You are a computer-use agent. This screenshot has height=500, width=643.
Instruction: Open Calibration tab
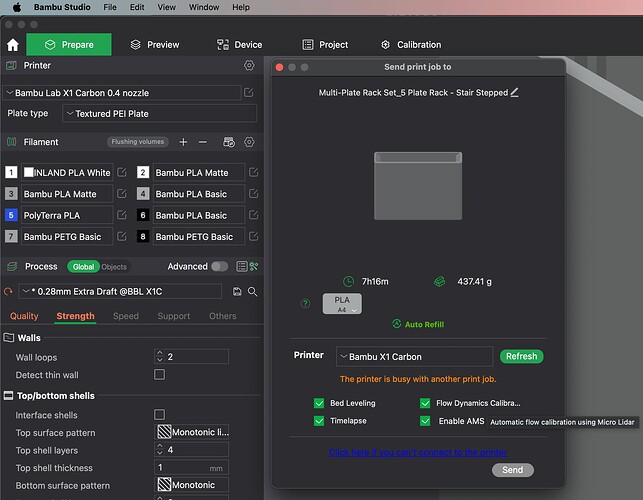[411, 45]
